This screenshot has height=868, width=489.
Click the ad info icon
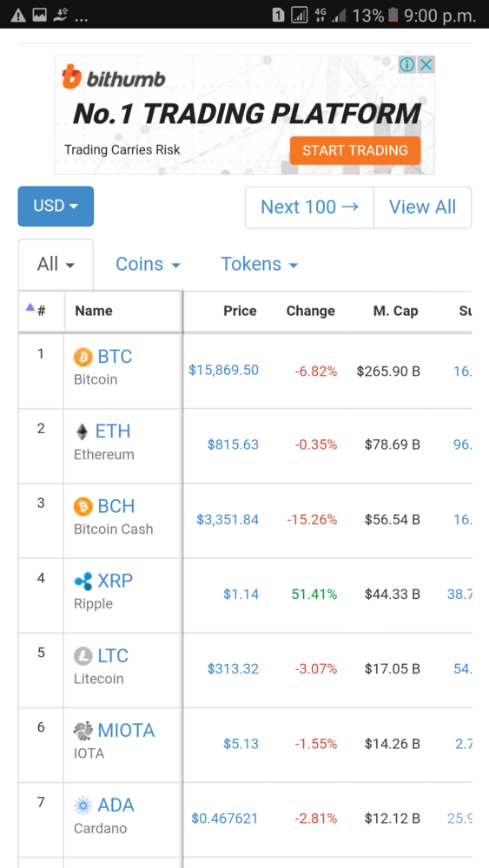(407, 65)
